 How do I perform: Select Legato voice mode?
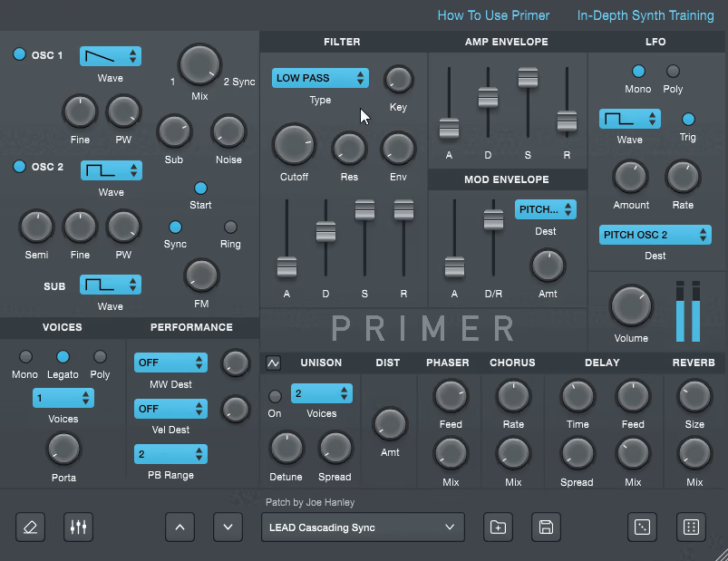63,356
